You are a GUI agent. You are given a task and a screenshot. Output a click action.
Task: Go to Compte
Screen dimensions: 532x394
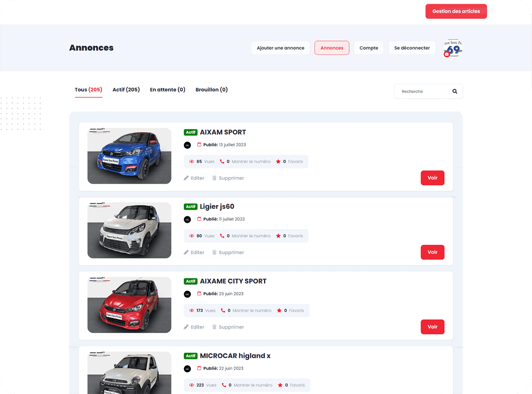point(369,48)
